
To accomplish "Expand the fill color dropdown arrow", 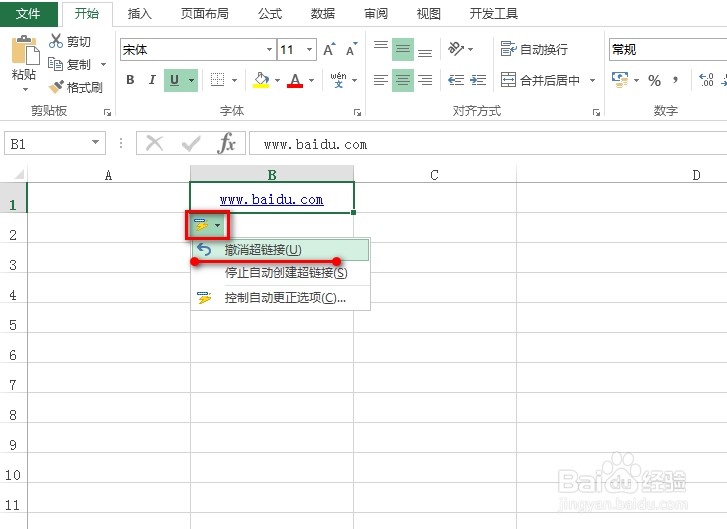I will click(277, 80).
